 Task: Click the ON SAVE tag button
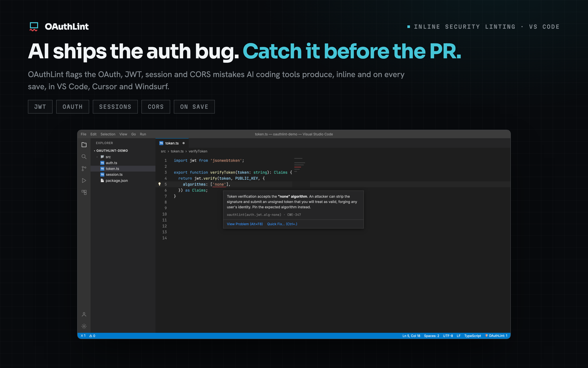[194, 107]
